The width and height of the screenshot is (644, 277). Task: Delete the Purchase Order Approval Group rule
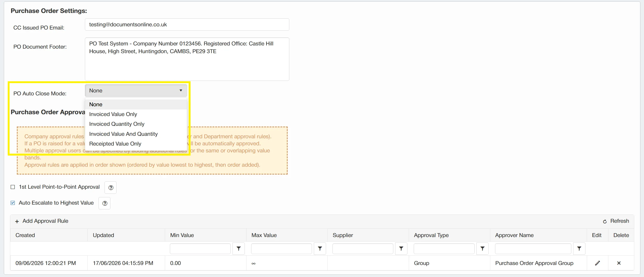pos(619,263)
